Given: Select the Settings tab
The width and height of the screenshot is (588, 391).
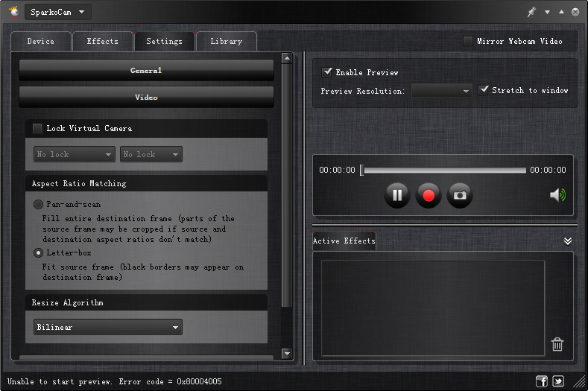Looking at the screenshot, I should pos(164,41).
